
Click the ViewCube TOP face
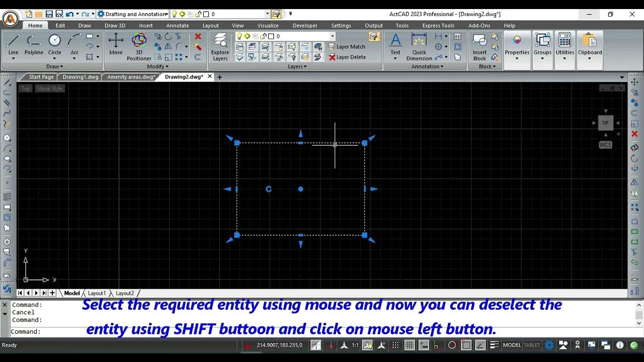click(605, 123)
